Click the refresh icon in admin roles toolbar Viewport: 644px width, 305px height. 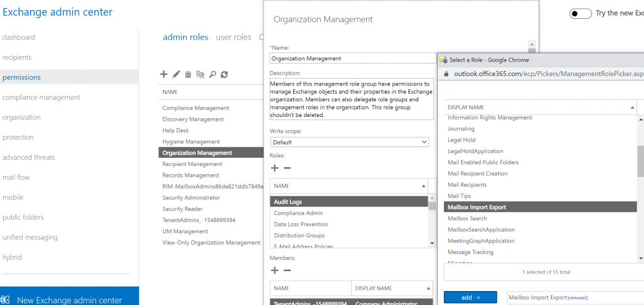[x=225, y=74]
